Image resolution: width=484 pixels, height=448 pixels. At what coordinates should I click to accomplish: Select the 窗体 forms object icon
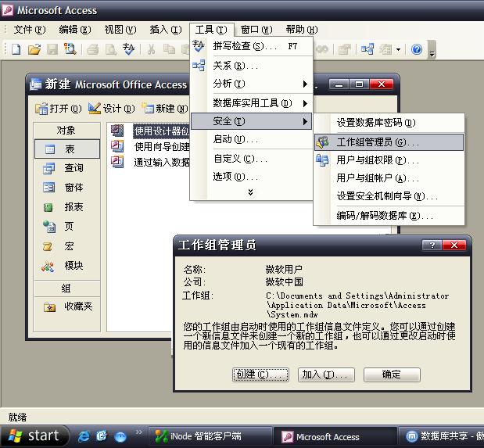(x=49, y=188)
